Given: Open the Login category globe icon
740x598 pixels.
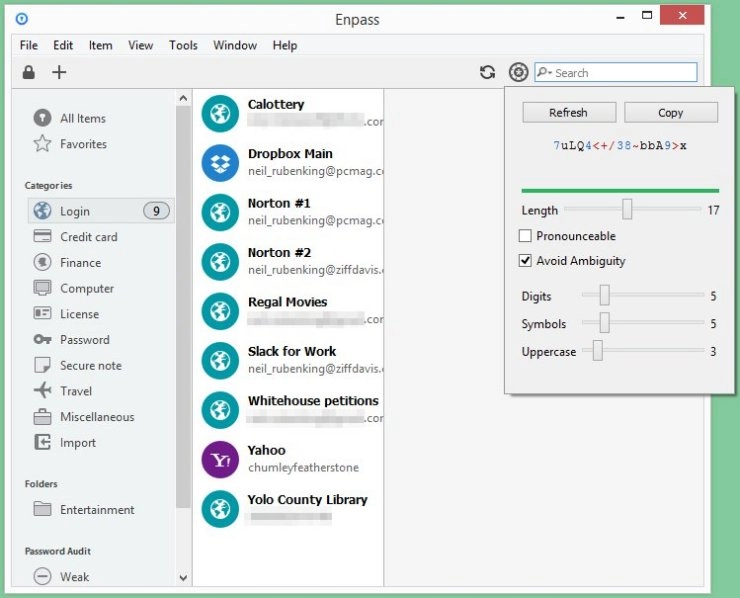Looking at the screenshot, I should [42, 211].
